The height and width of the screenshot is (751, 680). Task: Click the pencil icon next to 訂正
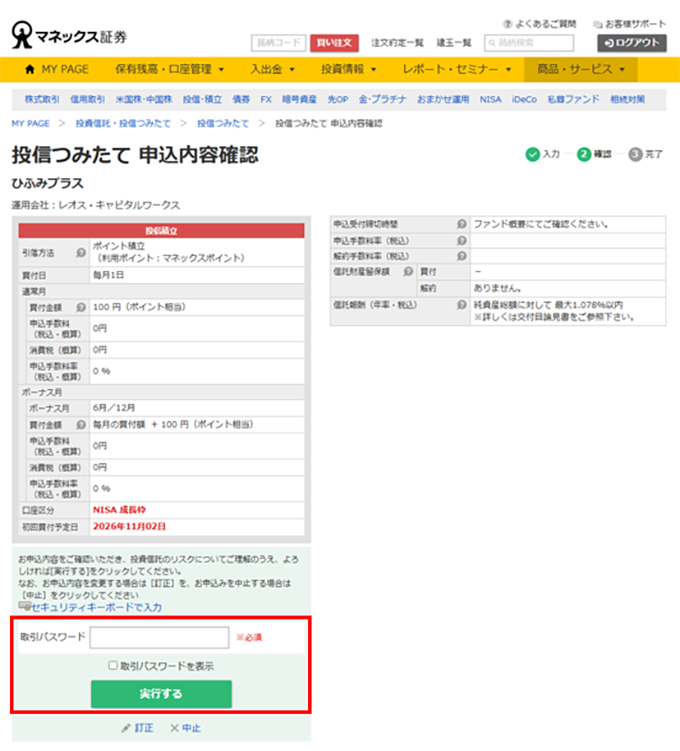click(126, 728)
